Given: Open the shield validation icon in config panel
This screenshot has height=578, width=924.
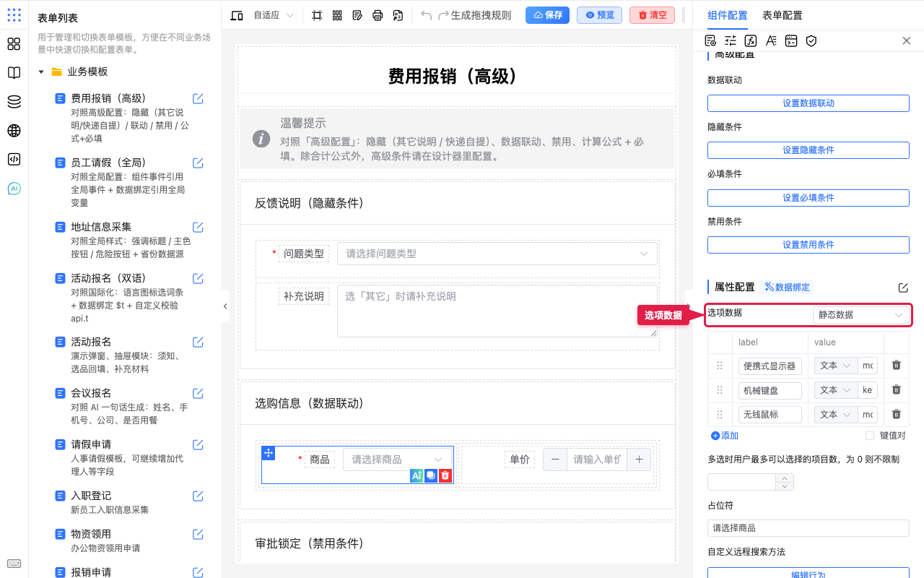Looking at the screenshot, I should click(x=811, y=41).
